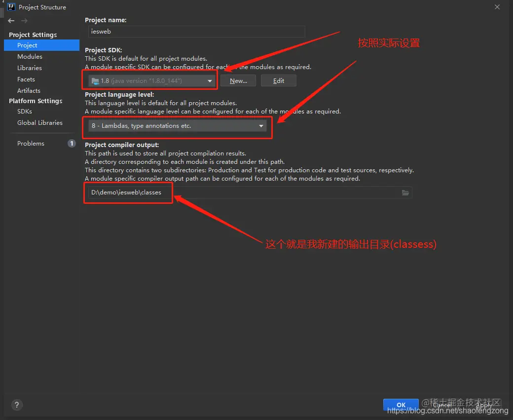Screen dimensions: 513x420
Task: Open SDKs under Platform Settings
Action: [25, 112]
